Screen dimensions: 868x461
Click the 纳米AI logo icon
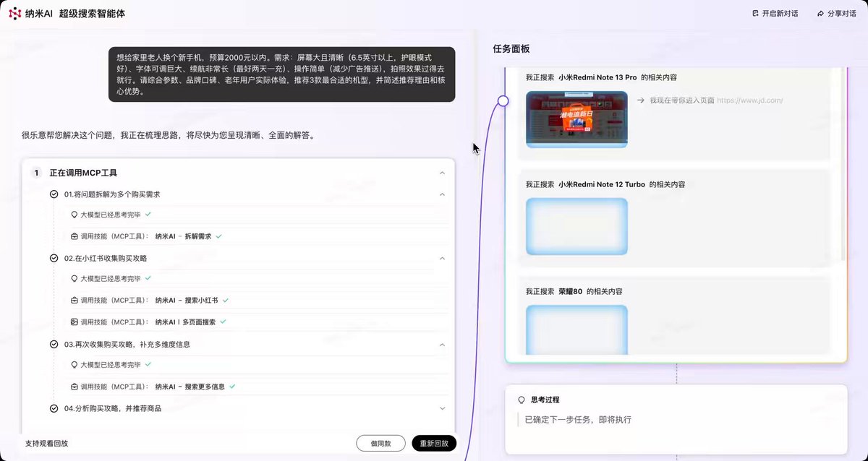coord(14,14)
